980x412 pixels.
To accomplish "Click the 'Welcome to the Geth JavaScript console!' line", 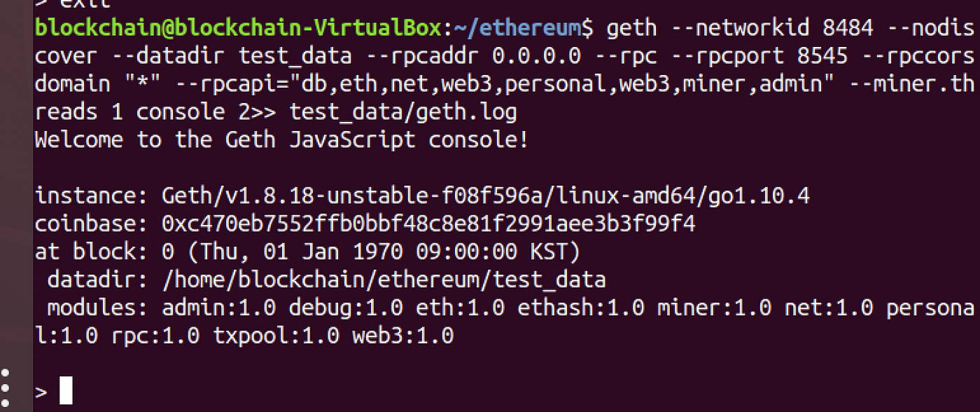I will pyautogui.click(x=282, y=140).
